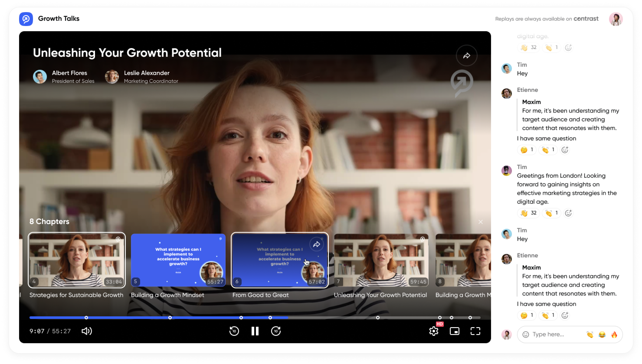This screenshot has height=364, width=642.
Task: Mute the video audio
Action: 87,331
